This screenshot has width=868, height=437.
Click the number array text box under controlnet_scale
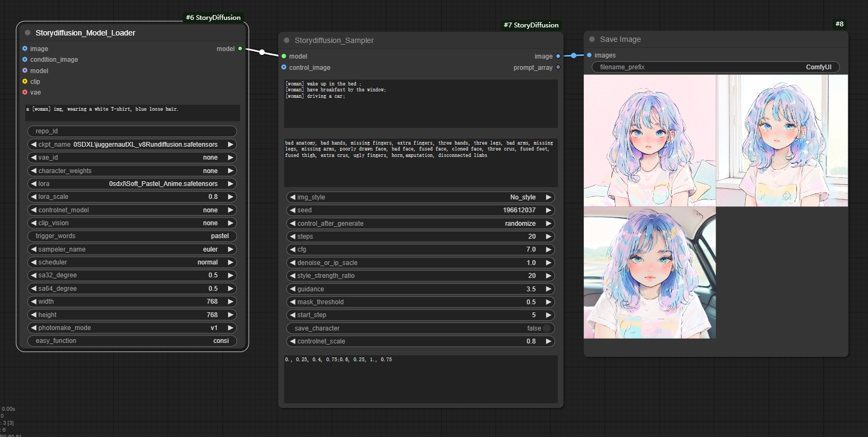click(421, 379)
